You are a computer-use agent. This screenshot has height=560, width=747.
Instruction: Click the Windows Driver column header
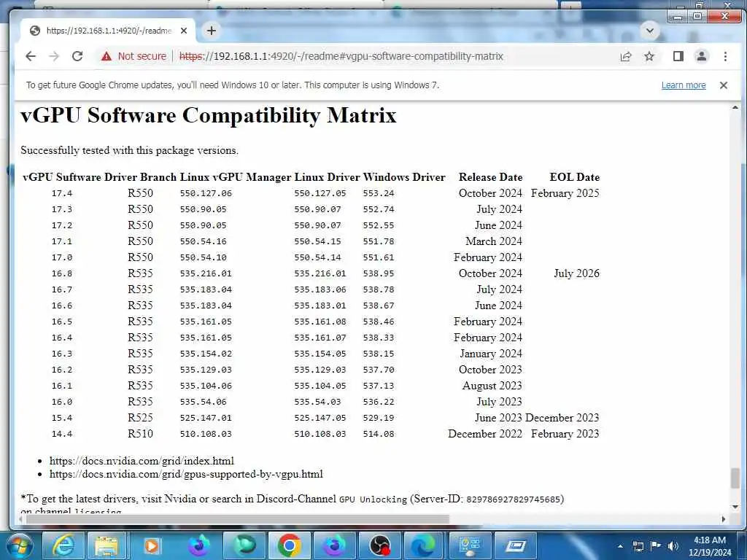click(x=404, y=177)
